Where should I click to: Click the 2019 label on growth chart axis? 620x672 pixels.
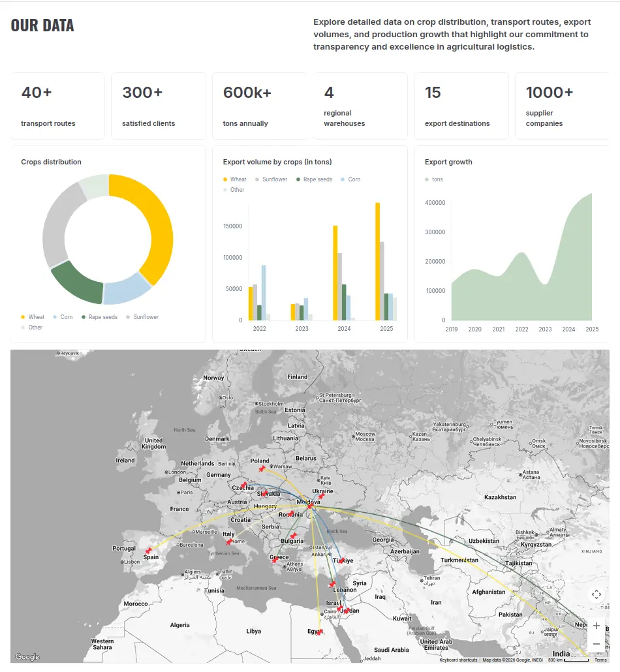pos(452,329)
